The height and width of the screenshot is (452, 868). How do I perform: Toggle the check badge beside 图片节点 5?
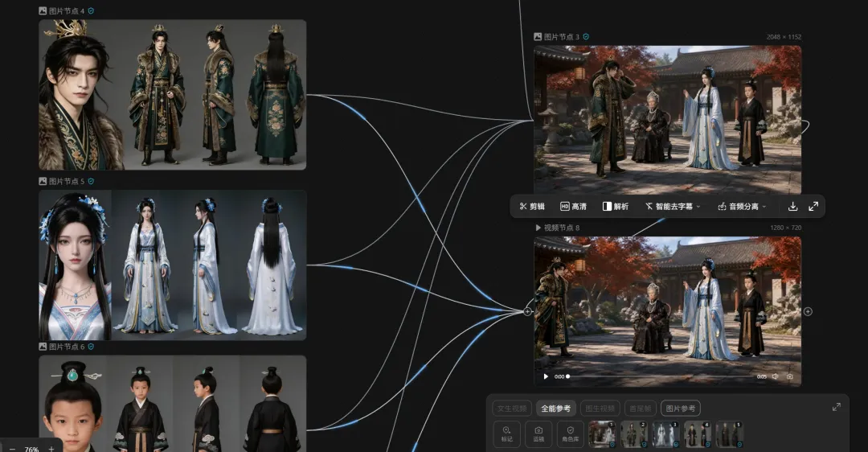pos(92,181)
